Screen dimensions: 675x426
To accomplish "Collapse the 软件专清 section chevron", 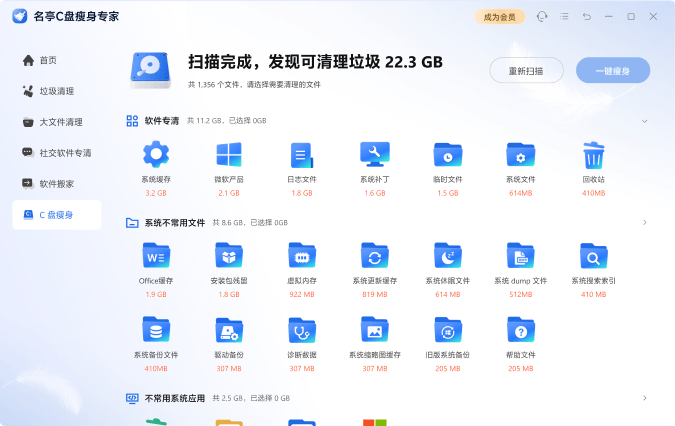I will coord(644,121).
